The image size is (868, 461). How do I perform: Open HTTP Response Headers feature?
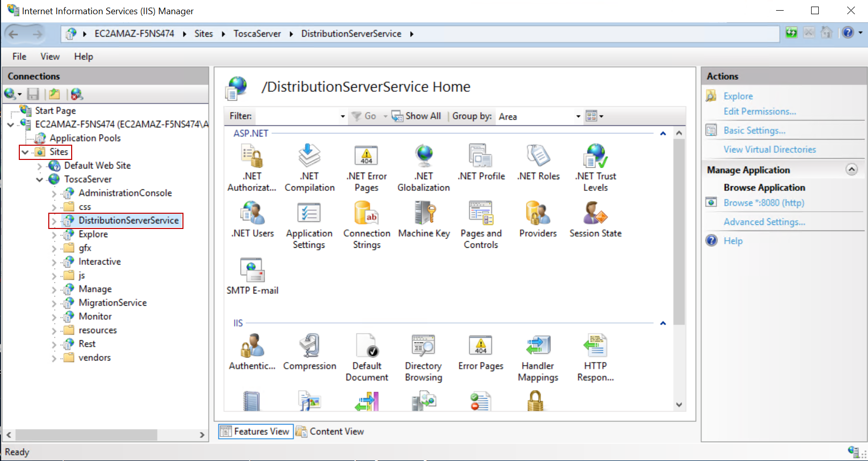pos(596,358)
